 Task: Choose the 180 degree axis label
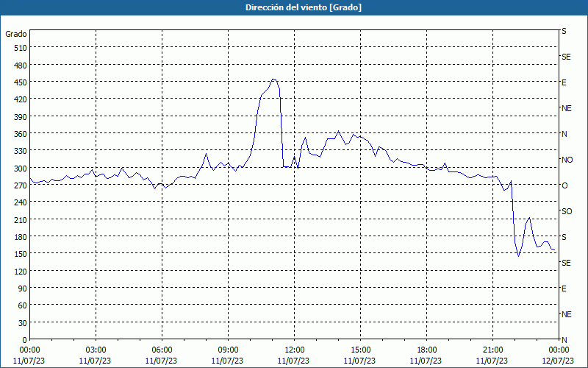pos(21,237)
